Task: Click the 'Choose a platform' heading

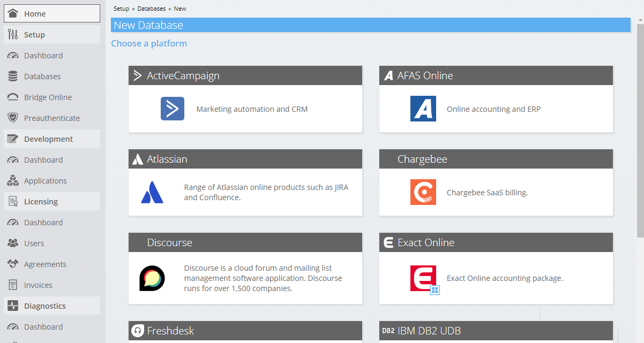Action: coord(149,43)
